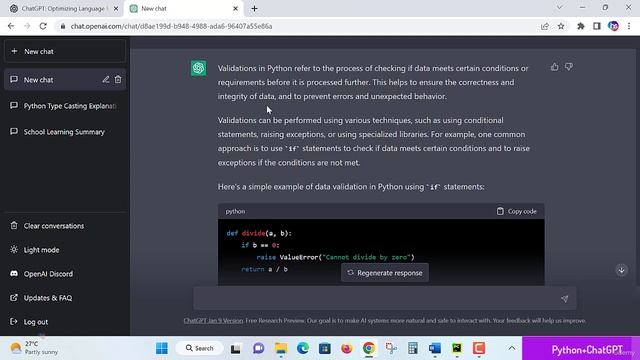Delete the current chat with the trash icon
This screenshot has width=640, height=360.
click(118, 80)
